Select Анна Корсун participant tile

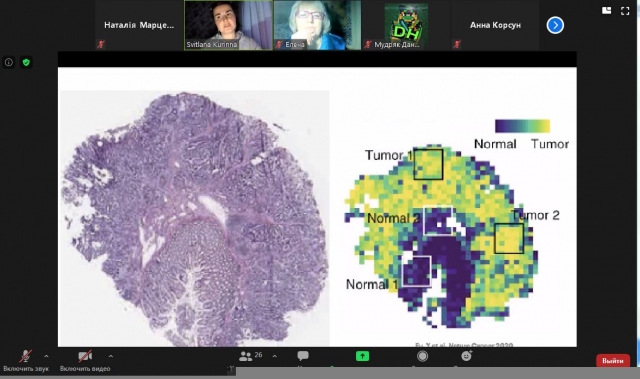[495, 25]
